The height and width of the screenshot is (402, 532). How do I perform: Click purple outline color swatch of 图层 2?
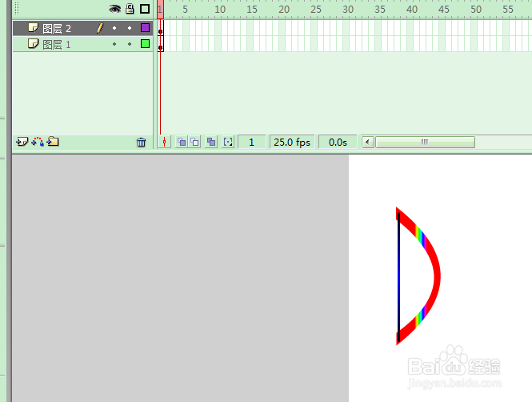coord(145,28)
